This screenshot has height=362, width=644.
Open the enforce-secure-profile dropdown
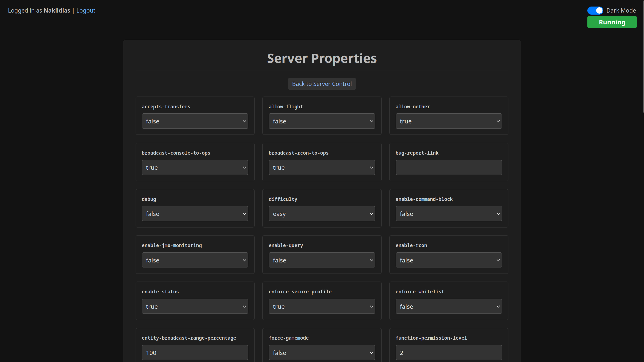(x=322, y=306)
